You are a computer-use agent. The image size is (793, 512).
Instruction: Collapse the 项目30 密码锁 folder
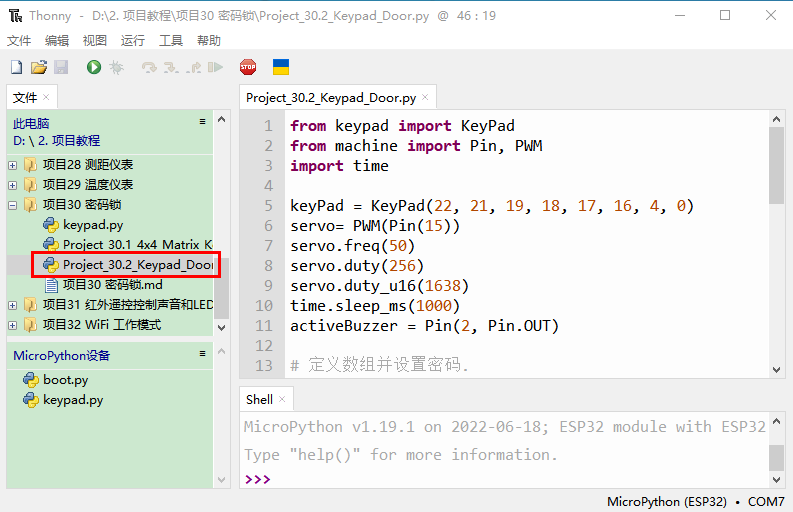click(x=13, y=205)
